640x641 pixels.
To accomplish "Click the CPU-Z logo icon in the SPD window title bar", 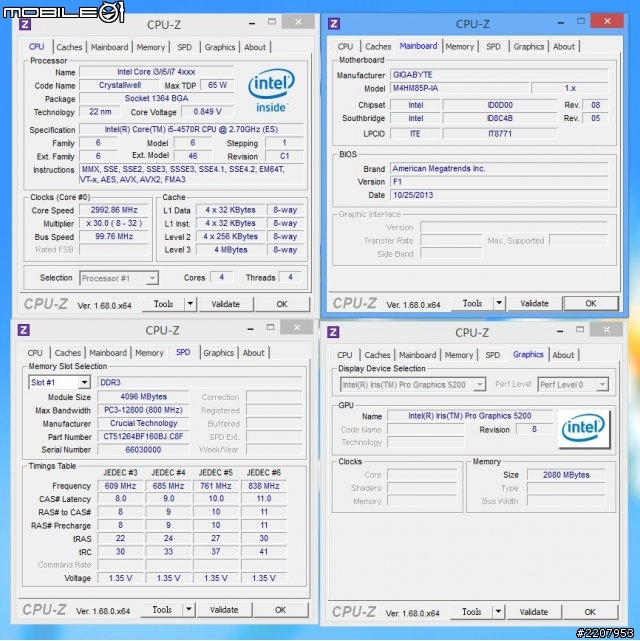I will coord(24,330).
